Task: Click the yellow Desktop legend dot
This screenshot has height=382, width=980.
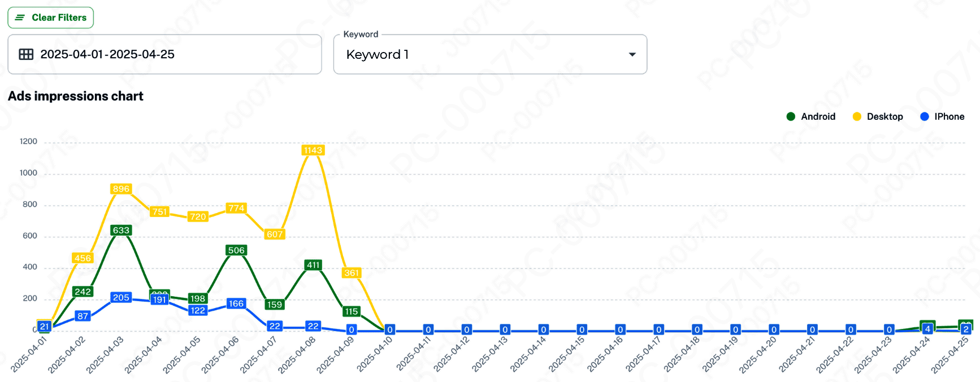Action: coord(857,116)
